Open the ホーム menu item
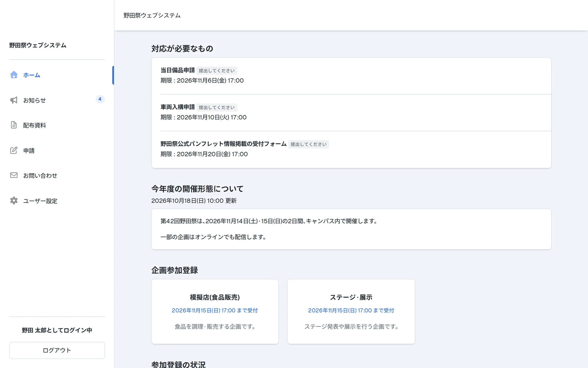The height and width of the screenshot is (368, 588). point(57,75)
